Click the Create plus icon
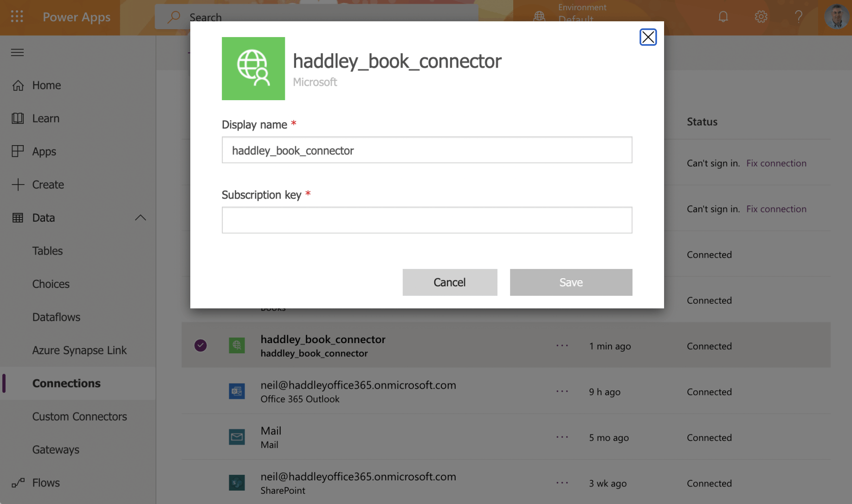 coord(18,185)
